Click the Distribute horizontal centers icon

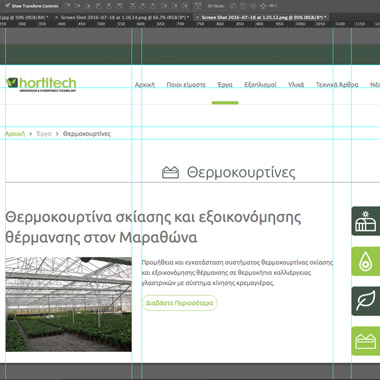point(174,6)
